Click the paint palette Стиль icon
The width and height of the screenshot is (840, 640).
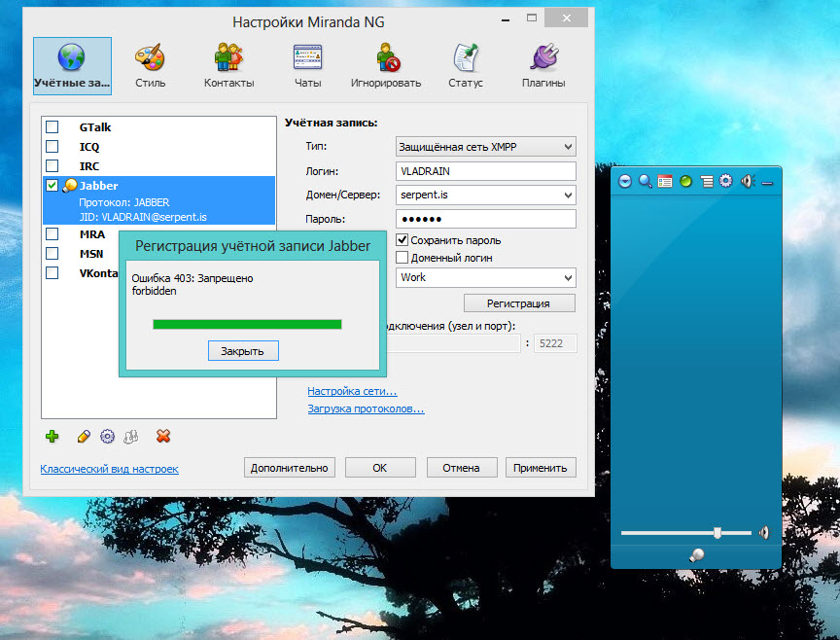coord(150,56)
